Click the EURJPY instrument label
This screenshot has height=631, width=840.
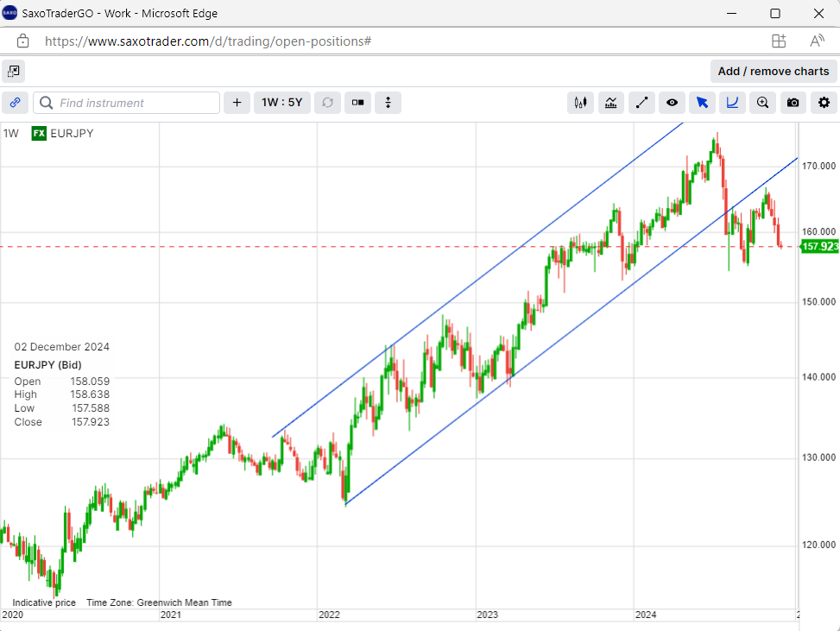72,134
